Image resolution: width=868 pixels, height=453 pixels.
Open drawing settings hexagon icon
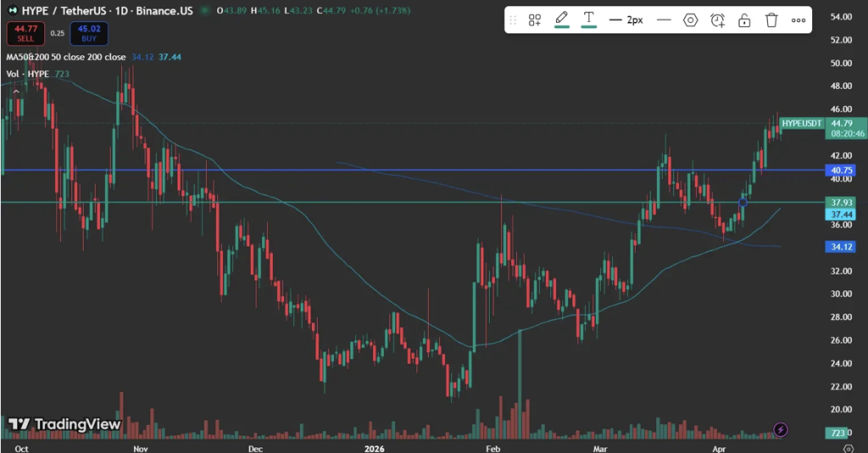[691, 19]
